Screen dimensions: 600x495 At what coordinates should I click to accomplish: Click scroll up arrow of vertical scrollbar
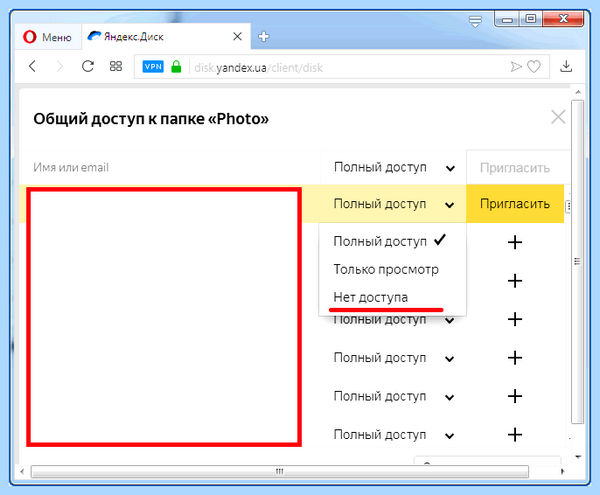click(578, 92)
